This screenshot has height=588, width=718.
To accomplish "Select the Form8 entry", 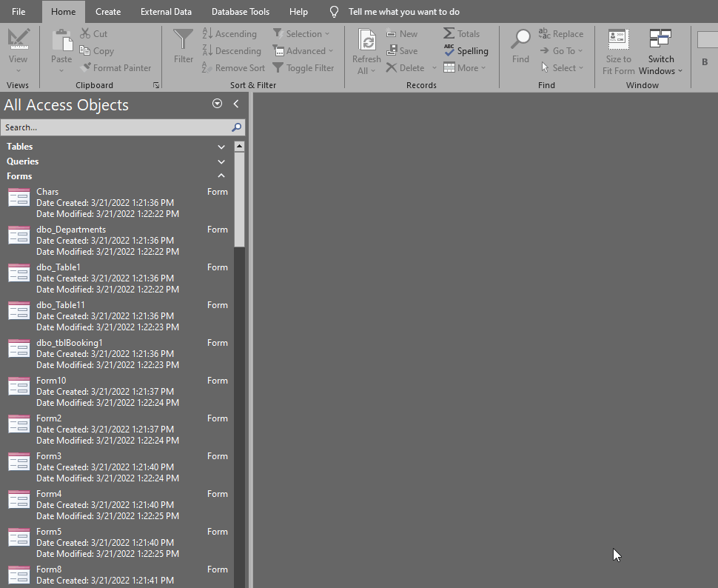I will [x=118, y=575].
